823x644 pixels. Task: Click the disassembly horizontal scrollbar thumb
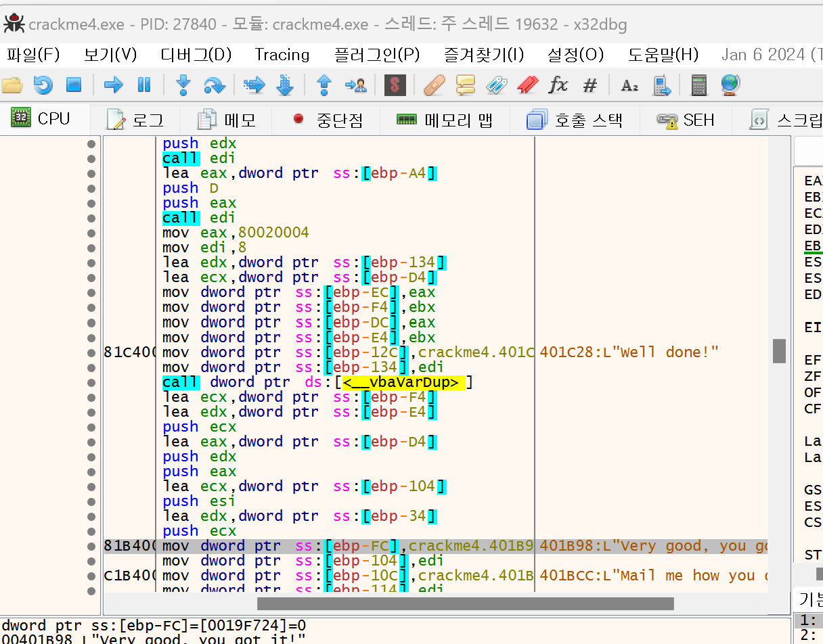[466, 603]
